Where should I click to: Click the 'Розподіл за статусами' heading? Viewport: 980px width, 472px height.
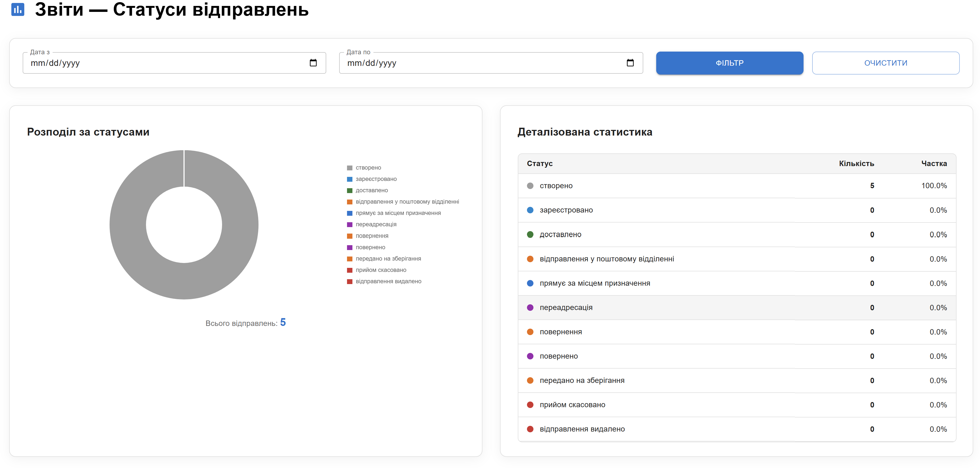[88, 132]
